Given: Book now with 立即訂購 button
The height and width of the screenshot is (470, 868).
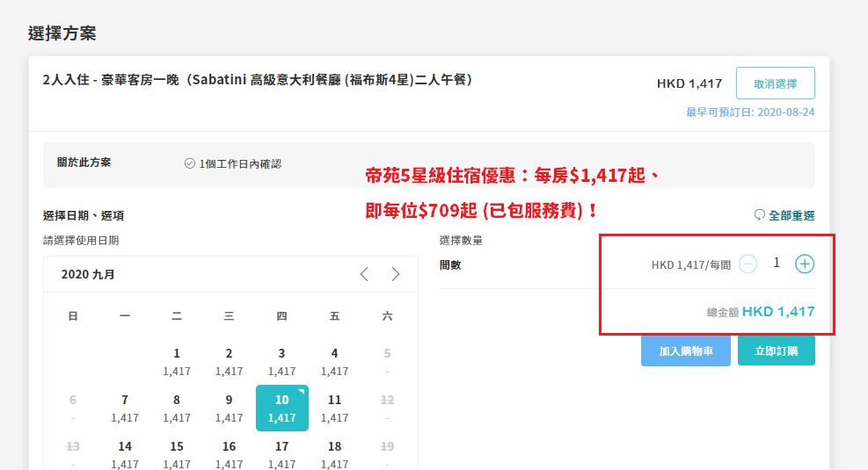Looking at the screenshot, I should point(777,351).
